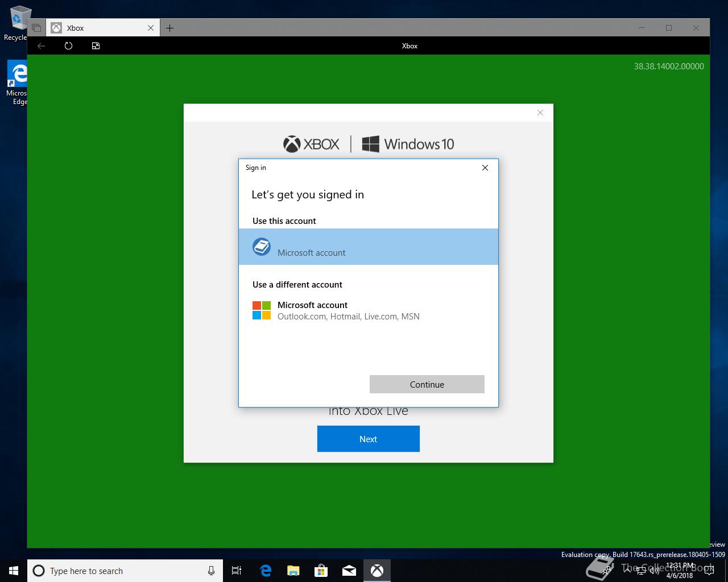Click the compact overlay icon beside refresh
The width and height of the screenshot is (728, 582).
(96, 46)
